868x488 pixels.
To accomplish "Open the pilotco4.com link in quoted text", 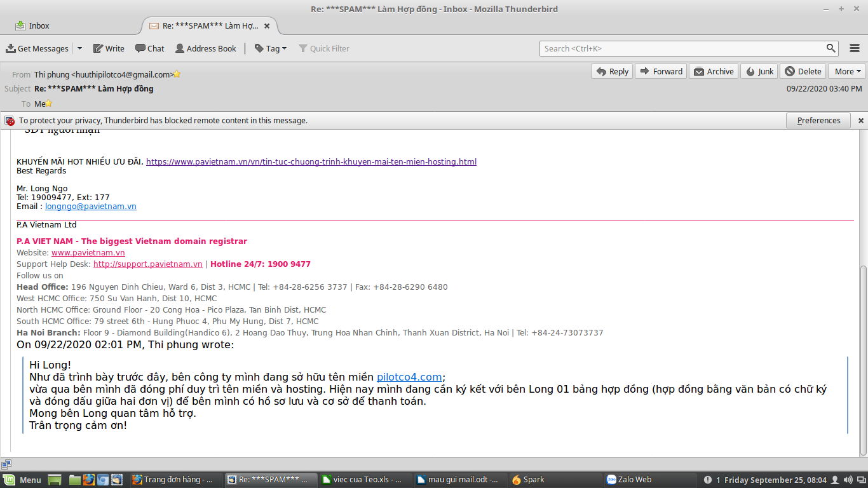I will (409, 377).
